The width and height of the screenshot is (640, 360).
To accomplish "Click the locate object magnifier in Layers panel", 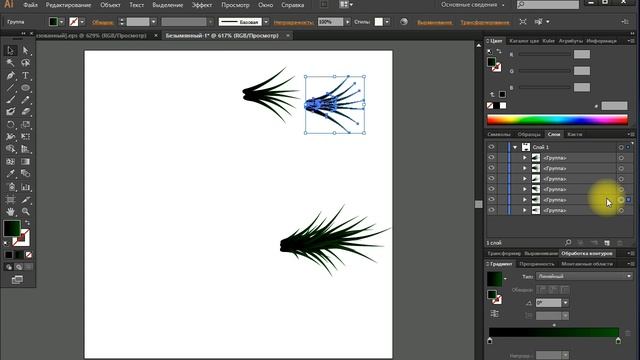I will pos(568,242).
